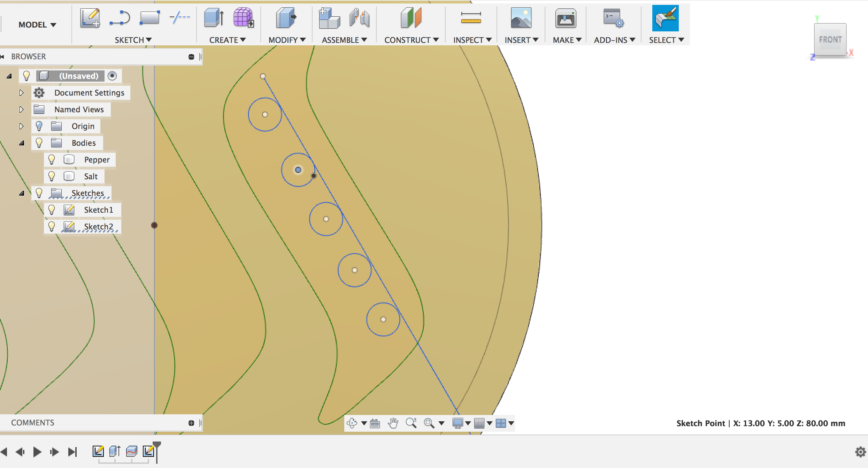
Task: Select the Rectangle sketch tool icon
Action: click(x=150, y=17)
